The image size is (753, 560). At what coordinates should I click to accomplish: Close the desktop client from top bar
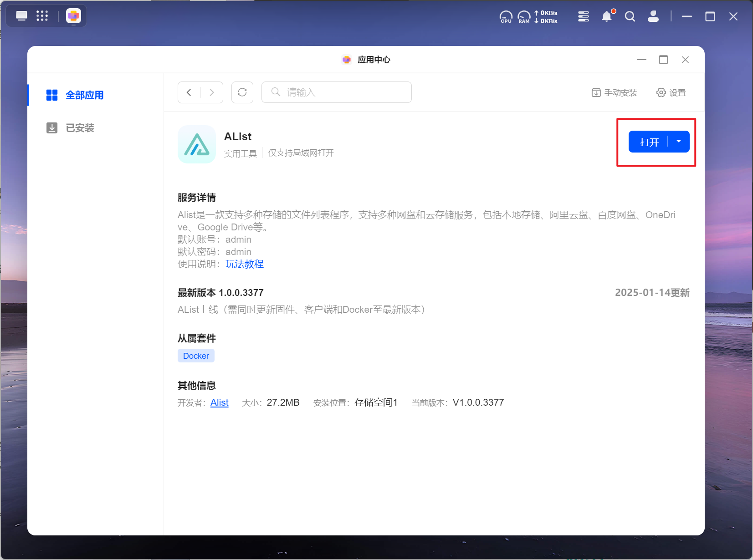733,16
